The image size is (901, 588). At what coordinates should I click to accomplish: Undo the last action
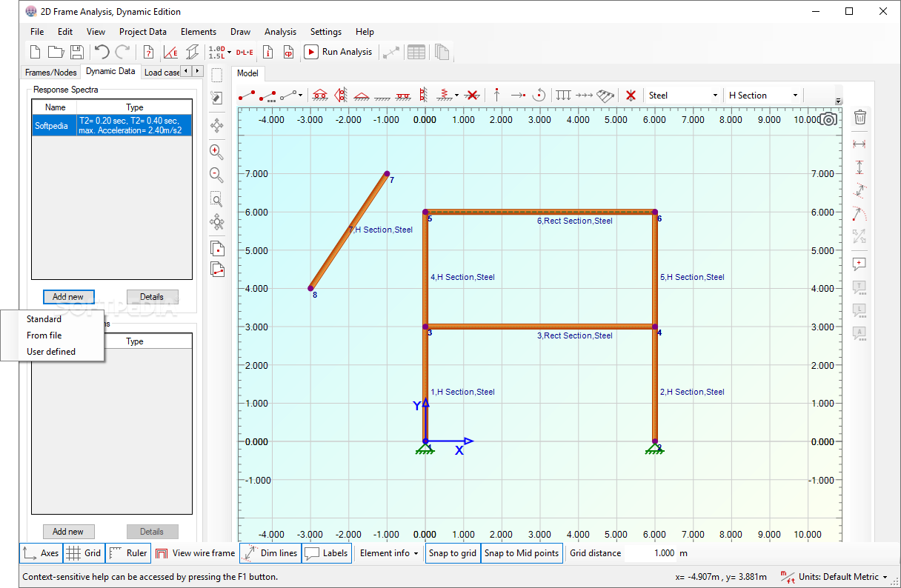(x=102, y=52)
